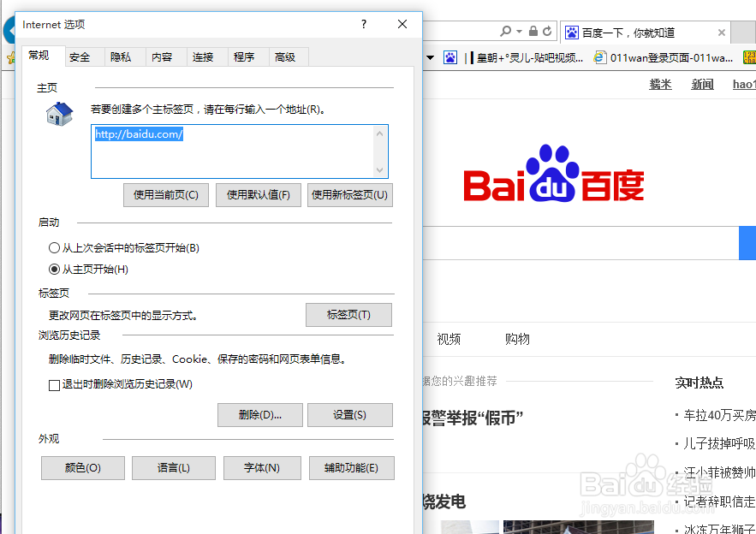Close the Internet 选项 dialog
This screenshot has height=534, width=756.
click(x=402, y=24)
